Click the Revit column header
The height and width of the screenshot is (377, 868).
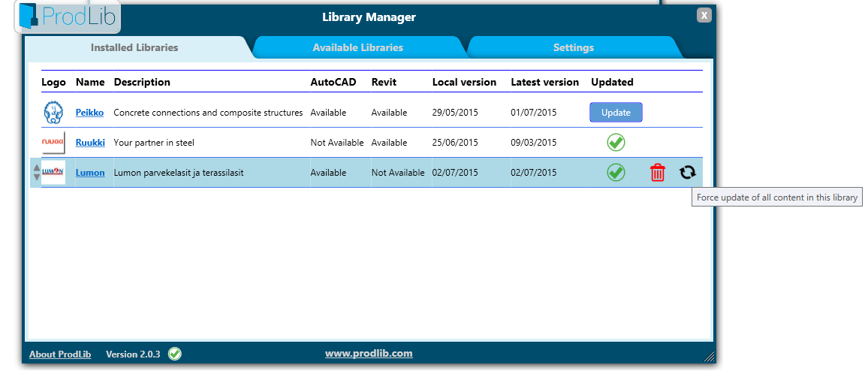(384, 82)
